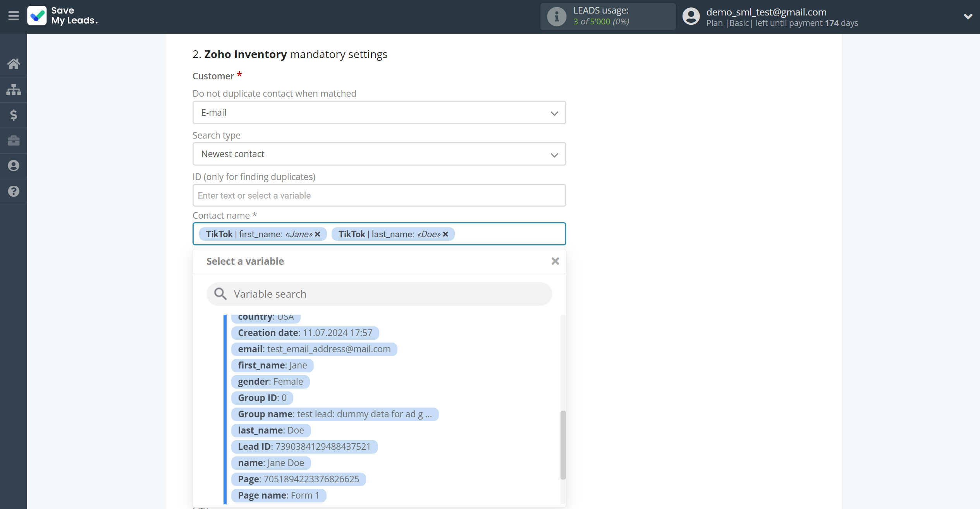The image size is (980, 509).
Task: Select the last_name: Doe variable
Action: click(x=271, y=430)
